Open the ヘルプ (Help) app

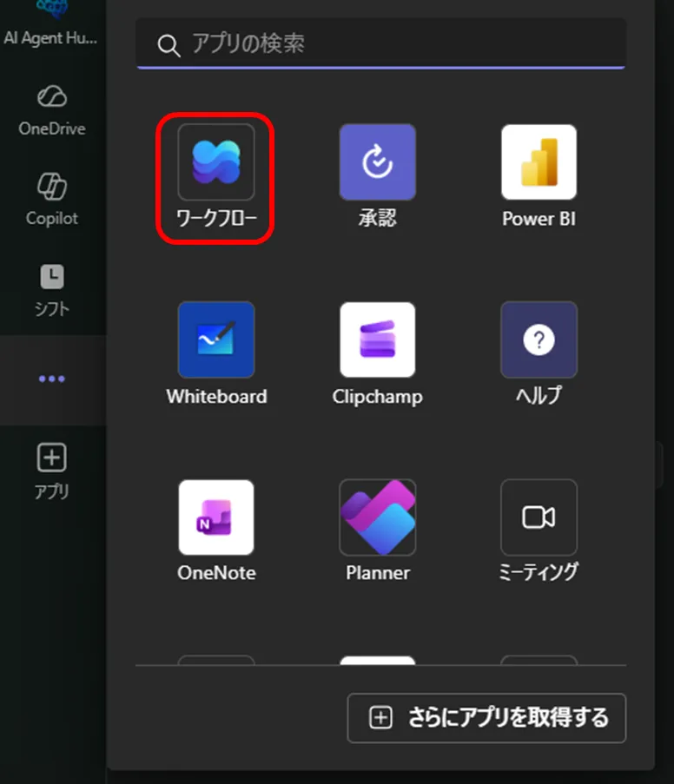click(539, 354)
